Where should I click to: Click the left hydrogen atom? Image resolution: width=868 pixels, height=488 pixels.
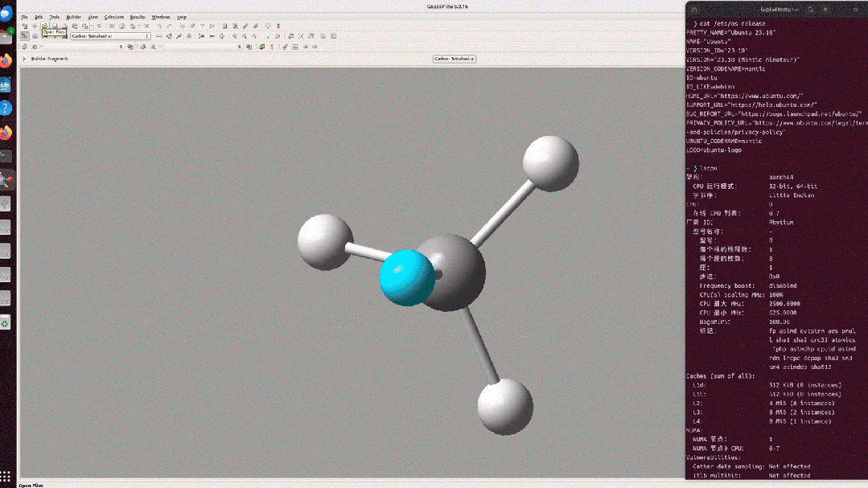(x=325, y=242)
